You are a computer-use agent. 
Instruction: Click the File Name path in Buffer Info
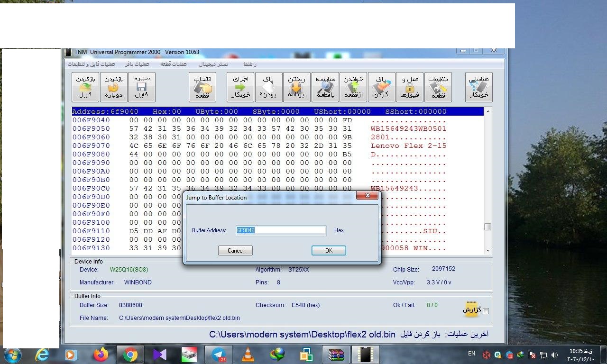(179, 318)
